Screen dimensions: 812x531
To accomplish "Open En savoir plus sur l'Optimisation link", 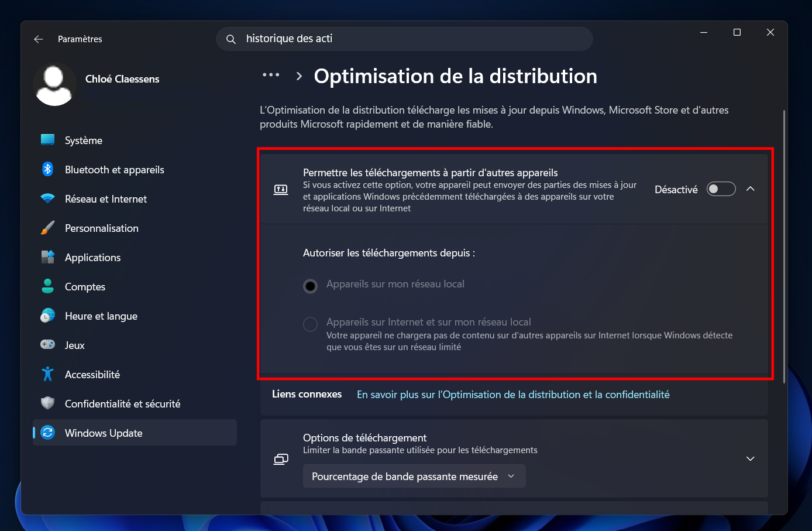I will [x=513, y=395].
